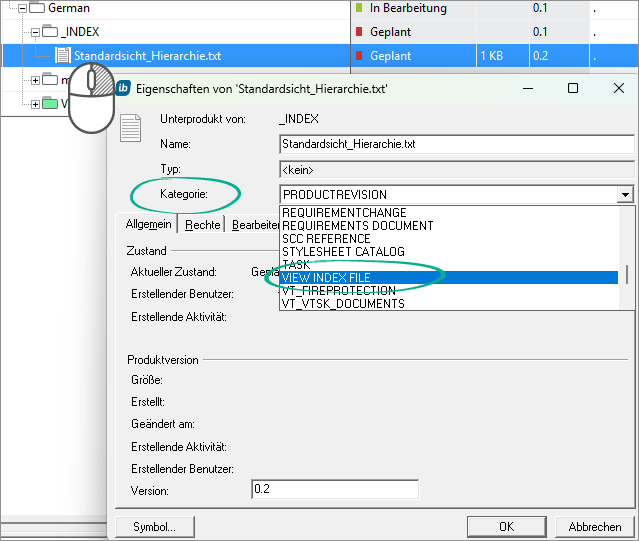Viewport: 639px width, 541px height.
Task: Click the green In Bearbeitung status marker
Action: [x=359, y=8]
